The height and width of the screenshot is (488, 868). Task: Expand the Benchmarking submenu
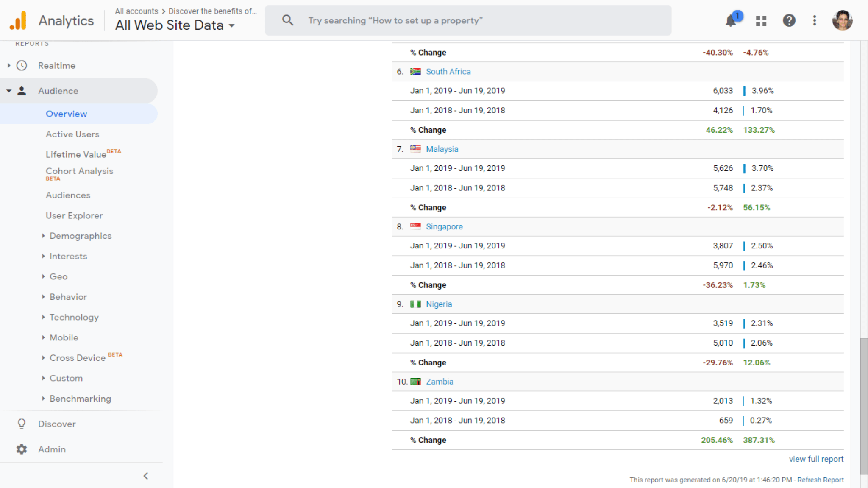pos(43,399)
